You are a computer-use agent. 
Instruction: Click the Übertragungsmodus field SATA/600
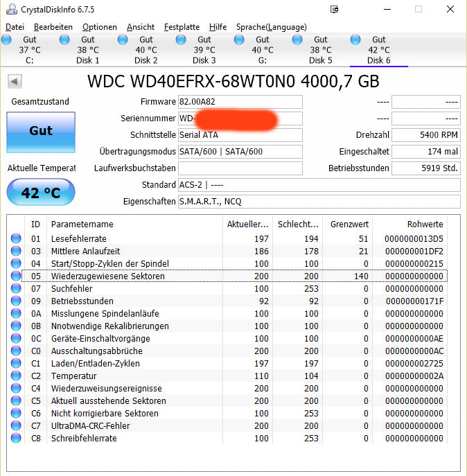tap(240, 152)
